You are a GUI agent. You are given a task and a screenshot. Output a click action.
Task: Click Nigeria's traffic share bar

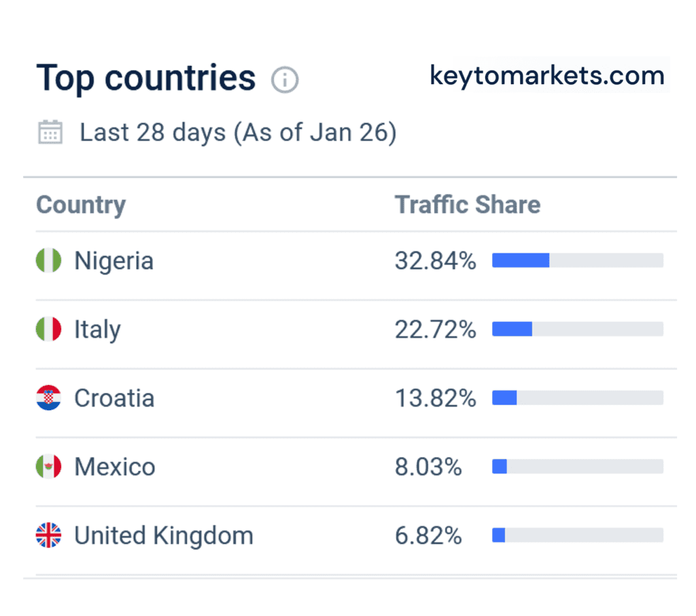[577, 260]
